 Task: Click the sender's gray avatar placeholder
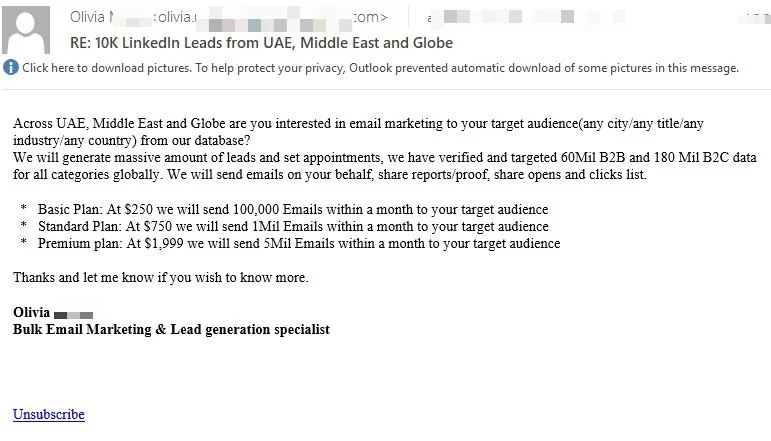click(26, 30)
